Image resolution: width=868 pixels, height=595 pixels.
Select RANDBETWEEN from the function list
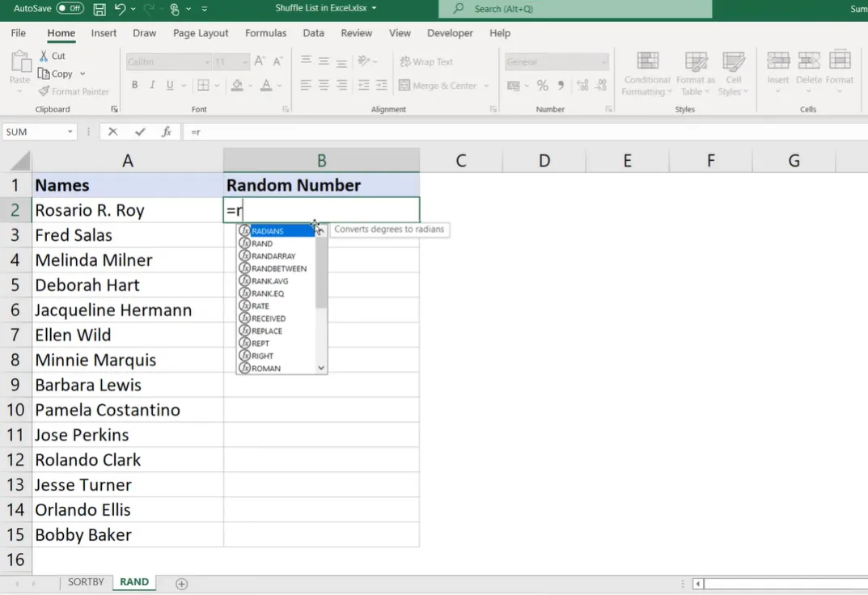point(278,268)
